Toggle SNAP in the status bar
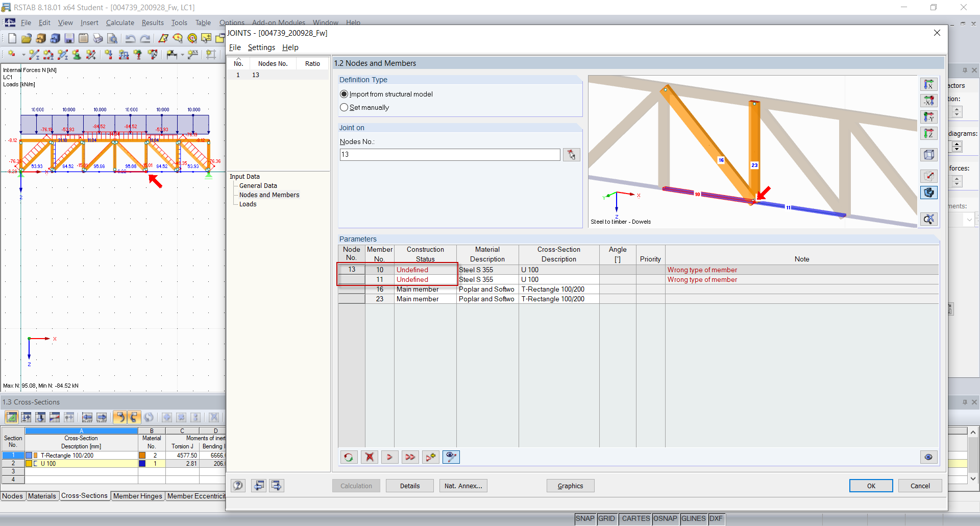 click(585, 519)
